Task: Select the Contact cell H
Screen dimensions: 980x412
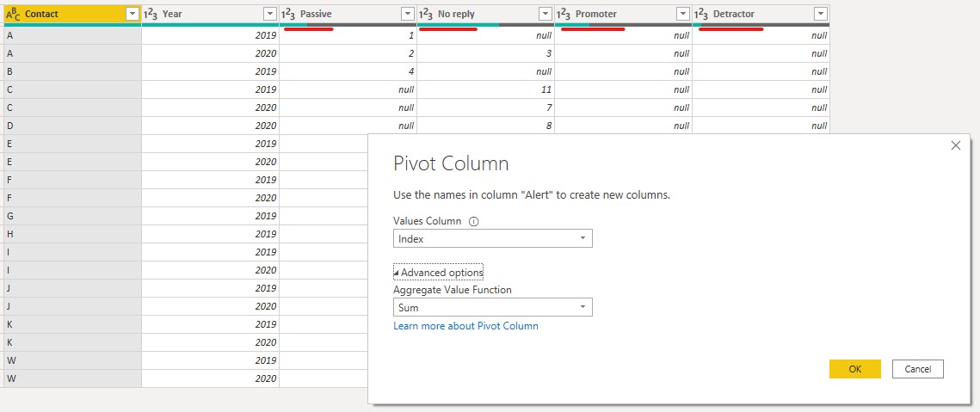Action: click(72, 234)
